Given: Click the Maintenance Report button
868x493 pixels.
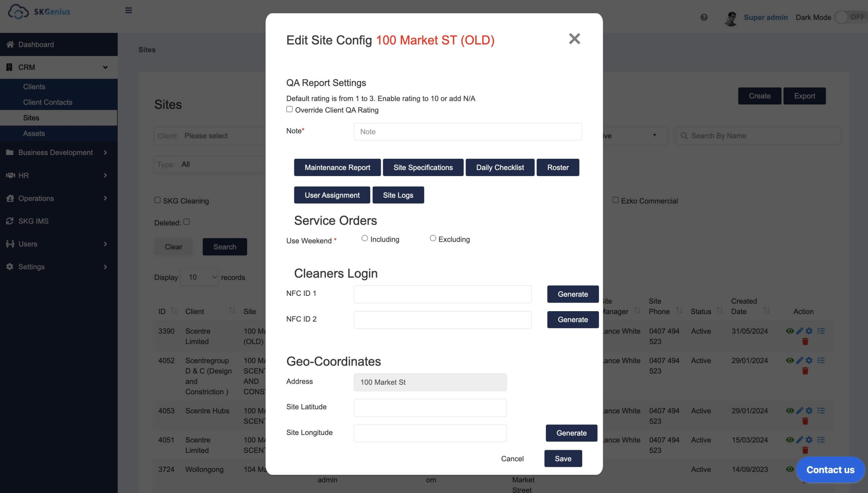Looking at the screenshot, I should 337,167.
